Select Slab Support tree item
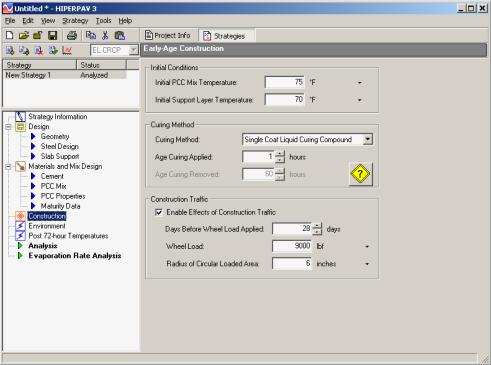Viewport: 491px width, 365px height. point(60,156)
